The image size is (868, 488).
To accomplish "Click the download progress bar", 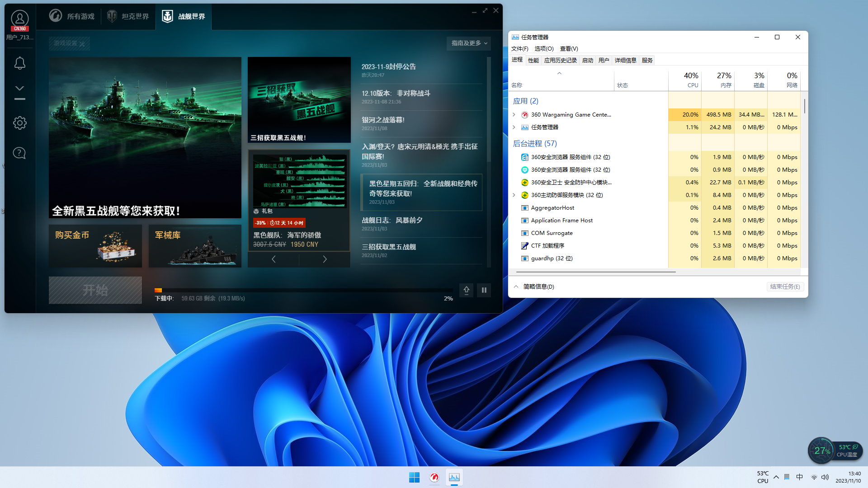I will pos(303,290).
